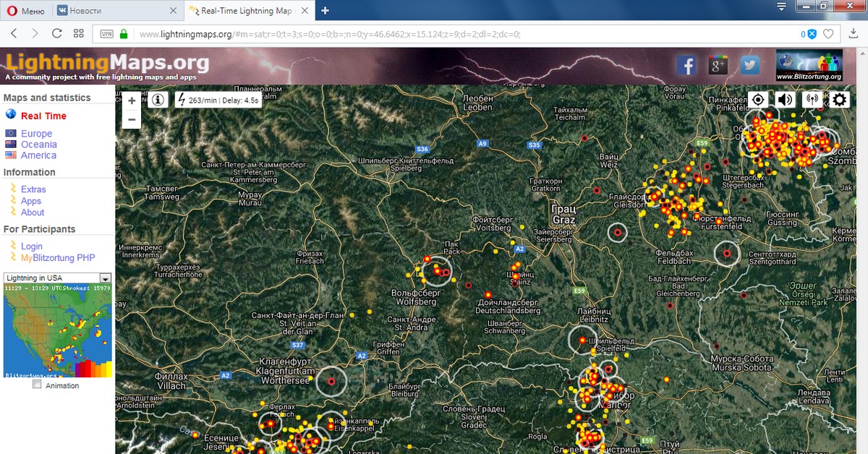Viewport: 868px width, 454px height.
Task: Click the Maps and statistics heading
Action: pyautogui.click(x=47, y=98)
